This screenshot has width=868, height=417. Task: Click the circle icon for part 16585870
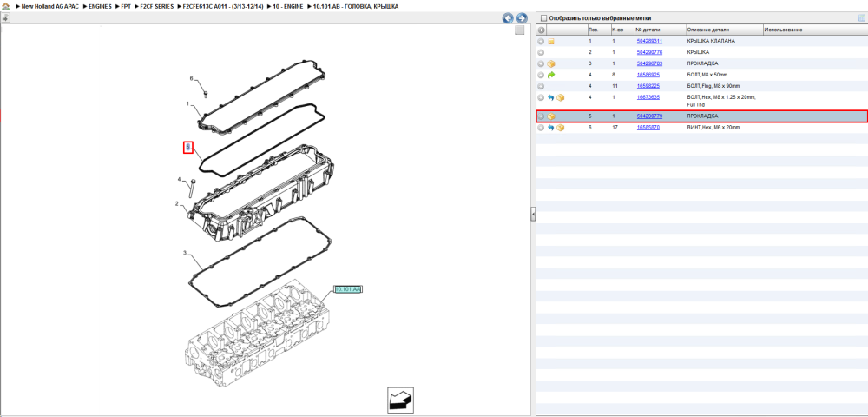click(x=542, y=128)
